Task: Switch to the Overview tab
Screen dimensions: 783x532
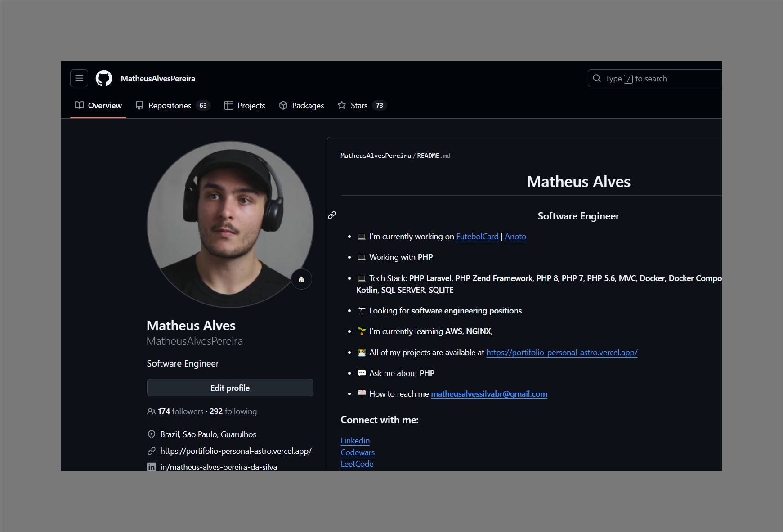Action: coord(98,105)
